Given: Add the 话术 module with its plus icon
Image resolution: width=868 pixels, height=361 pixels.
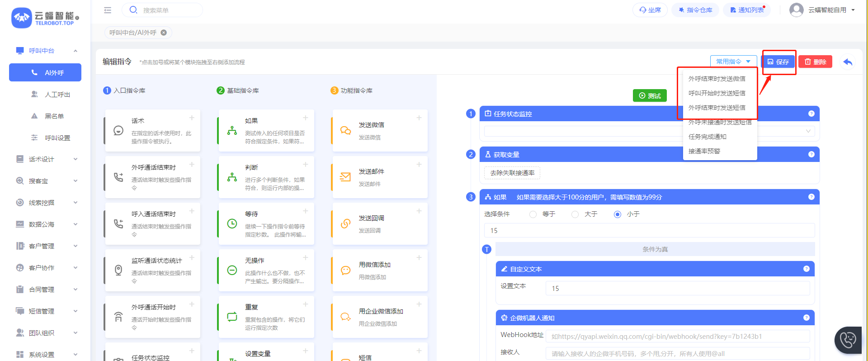Looking at the screenshot, I should tap(192, 118).
